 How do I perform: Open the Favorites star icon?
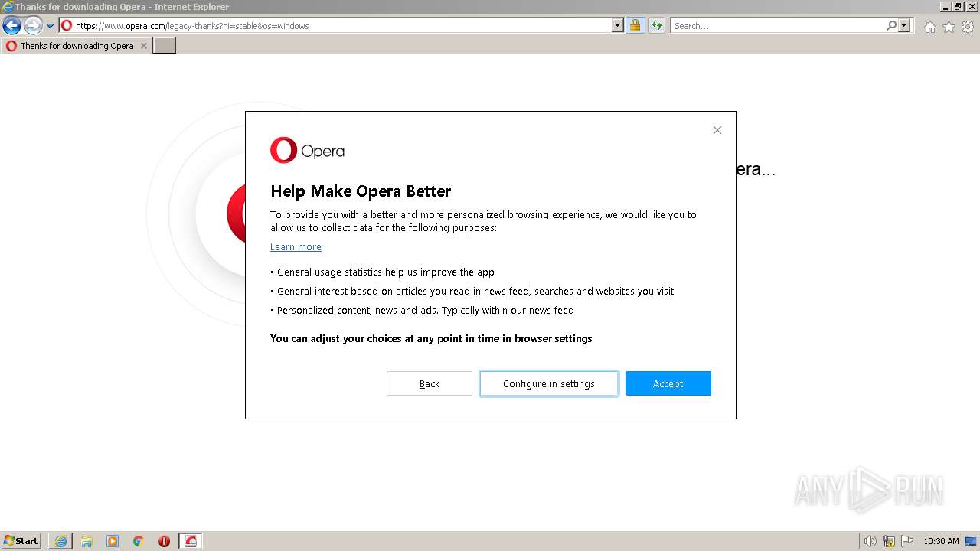pos(949,27)
